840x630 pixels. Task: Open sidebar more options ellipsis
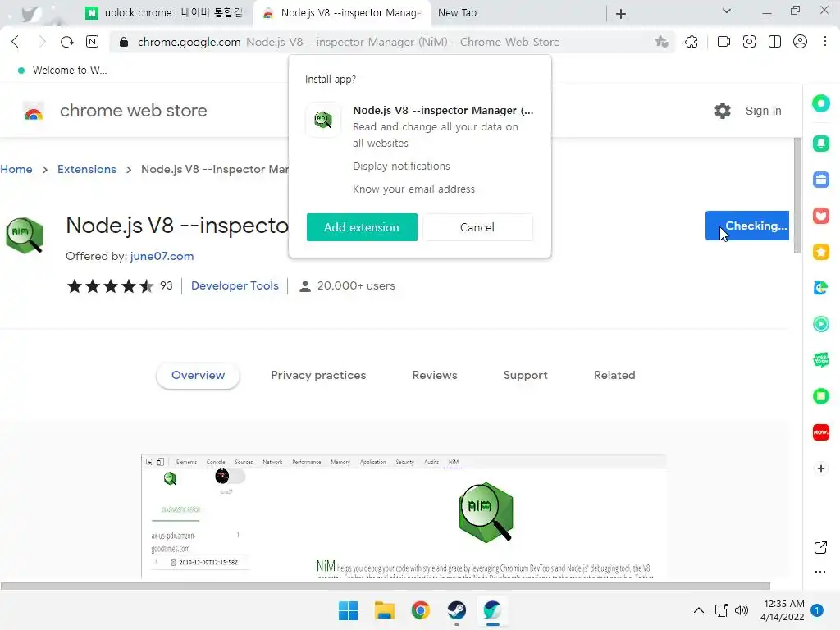point(820,572)
